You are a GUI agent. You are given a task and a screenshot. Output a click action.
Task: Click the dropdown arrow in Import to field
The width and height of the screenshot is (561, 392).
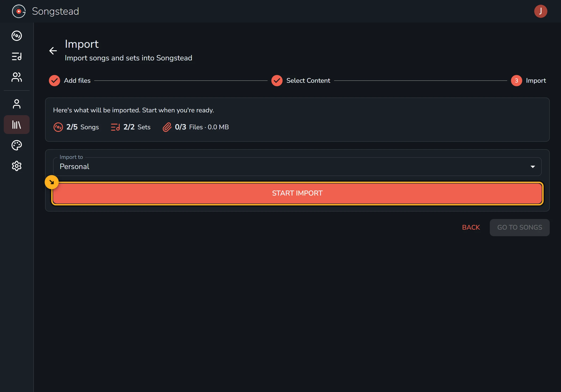point(533,167)
